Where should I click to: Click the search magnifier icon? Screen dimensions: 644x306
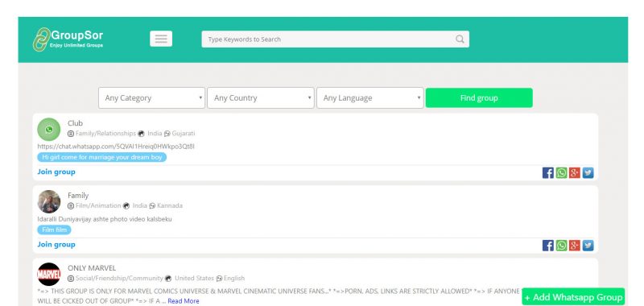pos(460,39)
